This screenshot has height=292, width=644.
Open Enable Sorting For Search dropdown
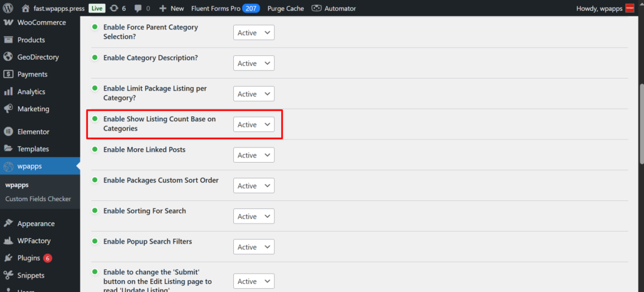tap(253, 216)
